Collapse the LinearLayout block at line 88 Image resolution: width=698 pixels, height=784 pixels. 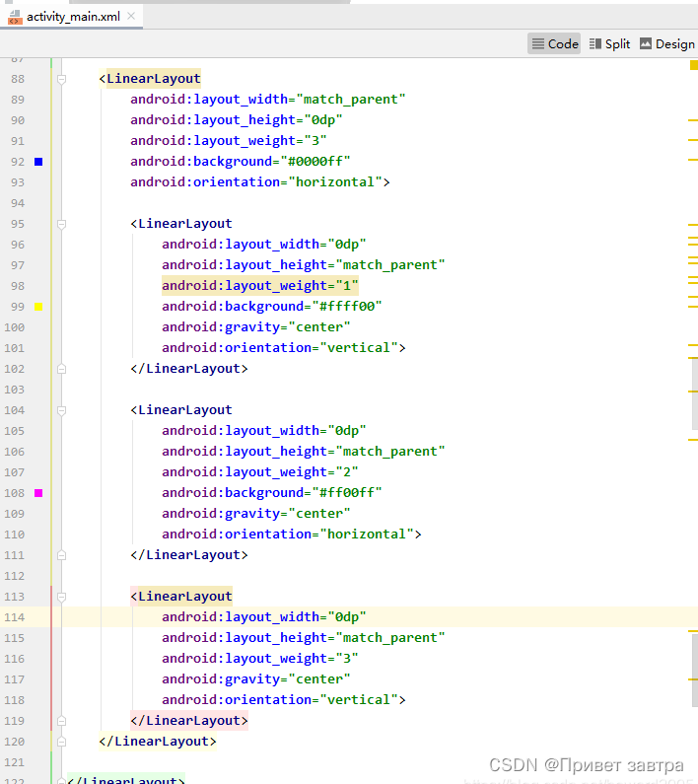tap(61, 79)
